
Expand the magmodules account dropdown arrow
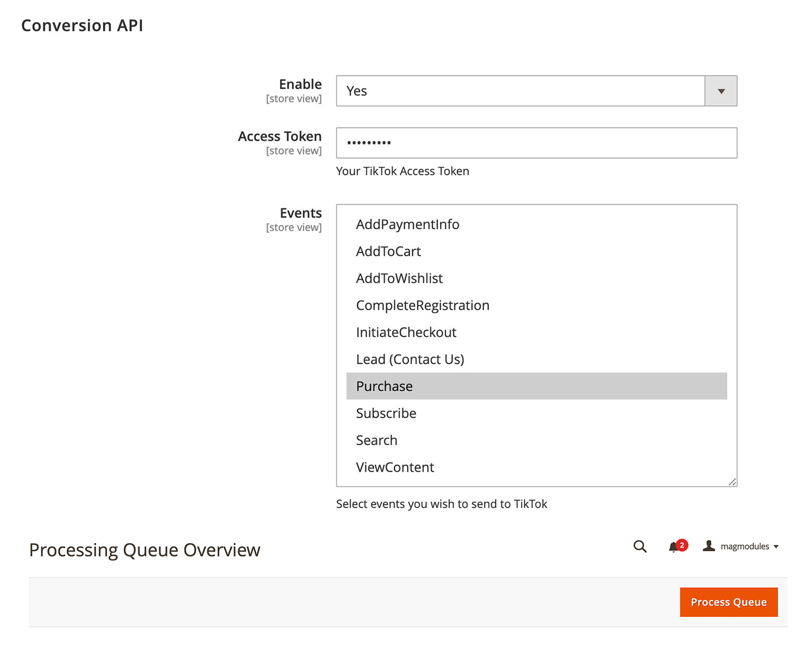point(776,547)
